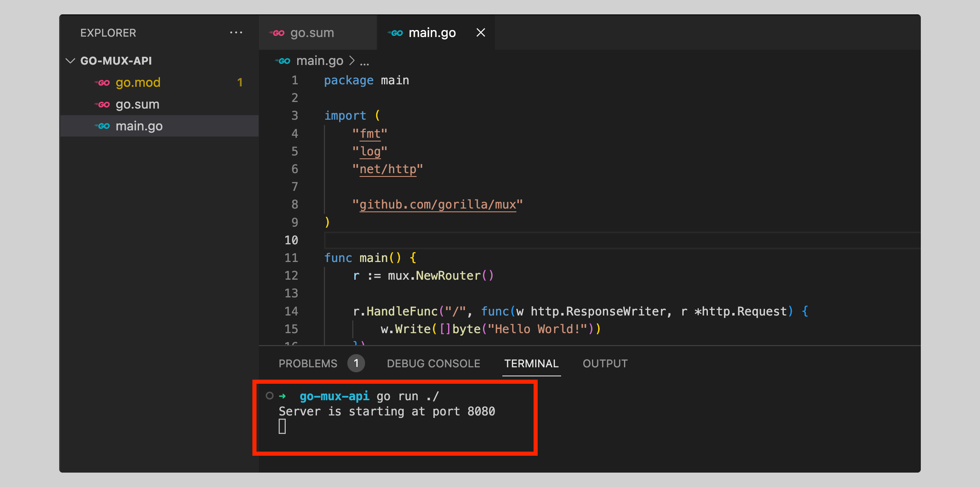
Task: Click the Go icon beside main.go in explorer
Action: 103,126
